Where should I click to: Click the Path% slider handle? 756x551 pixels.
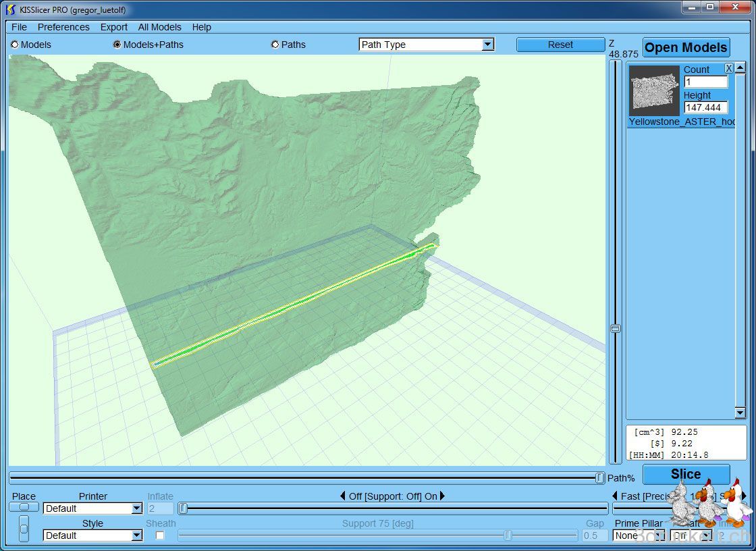599,478
